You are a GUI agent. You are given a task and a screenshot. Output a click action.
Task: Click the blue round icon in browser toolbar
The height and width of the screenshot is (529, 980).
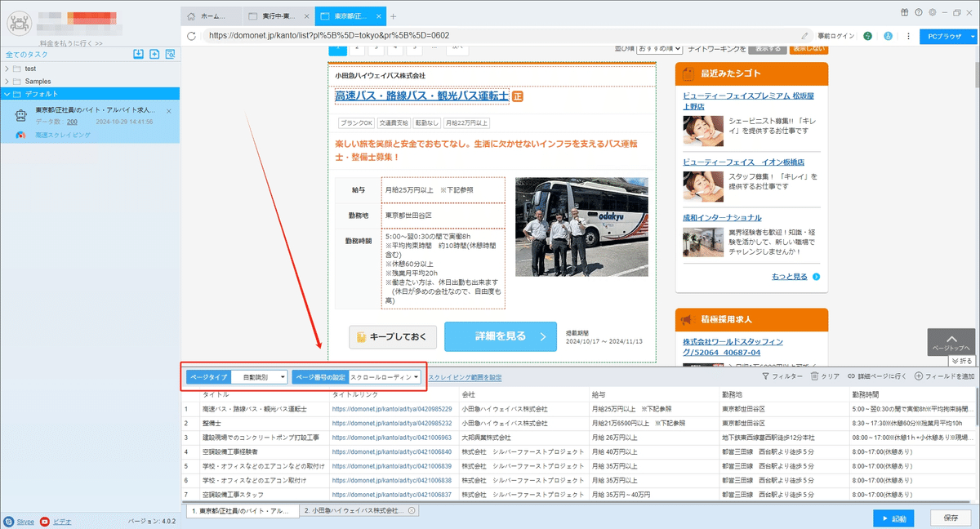[x=888, y=36]
